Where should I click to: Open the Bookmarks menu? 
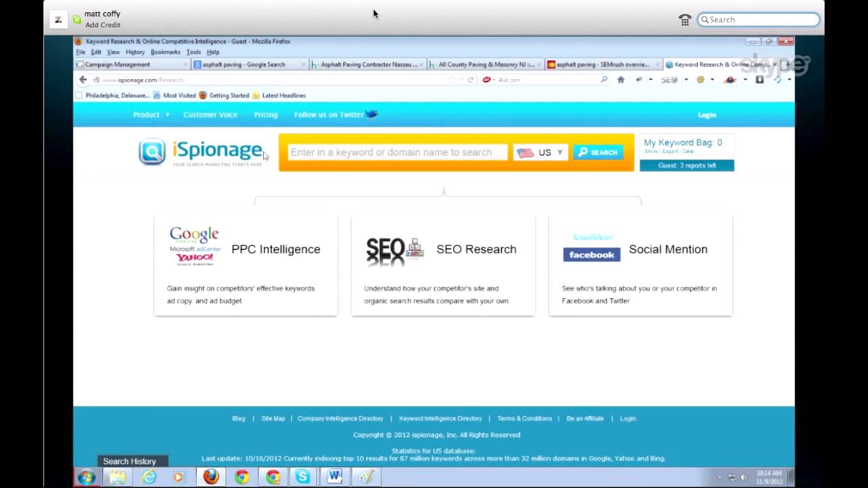click(x=165, y=52)
